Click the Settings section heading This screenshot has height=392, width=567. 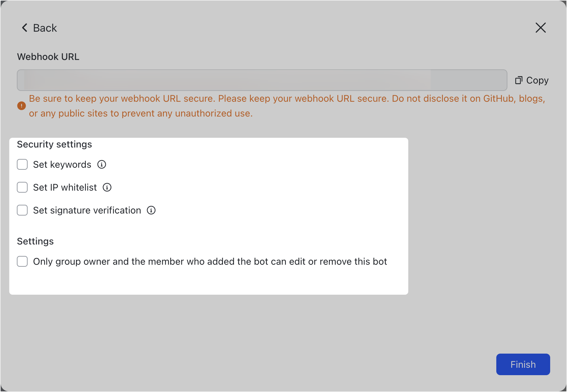(x=35, y=241)
